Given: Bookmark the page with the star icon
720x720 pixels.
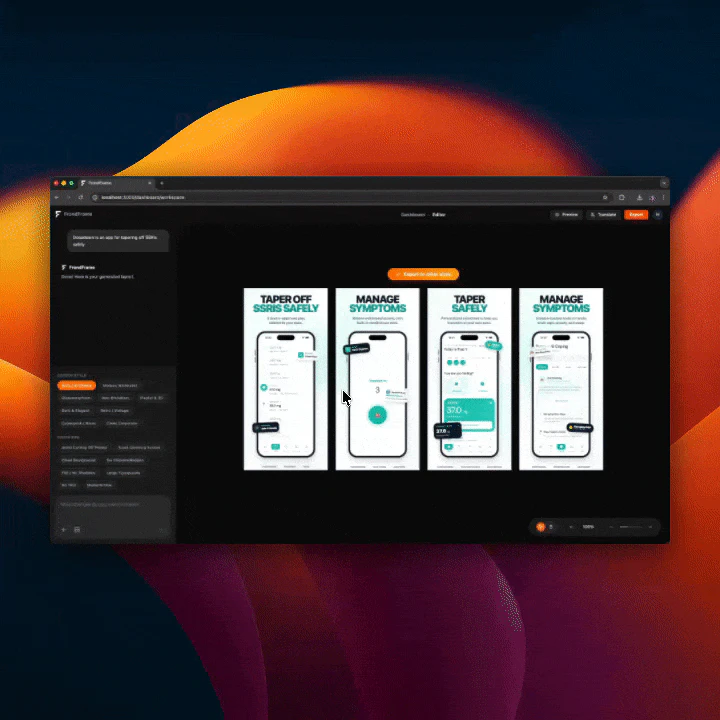Looking at the screenshot, I should [605, 197].
